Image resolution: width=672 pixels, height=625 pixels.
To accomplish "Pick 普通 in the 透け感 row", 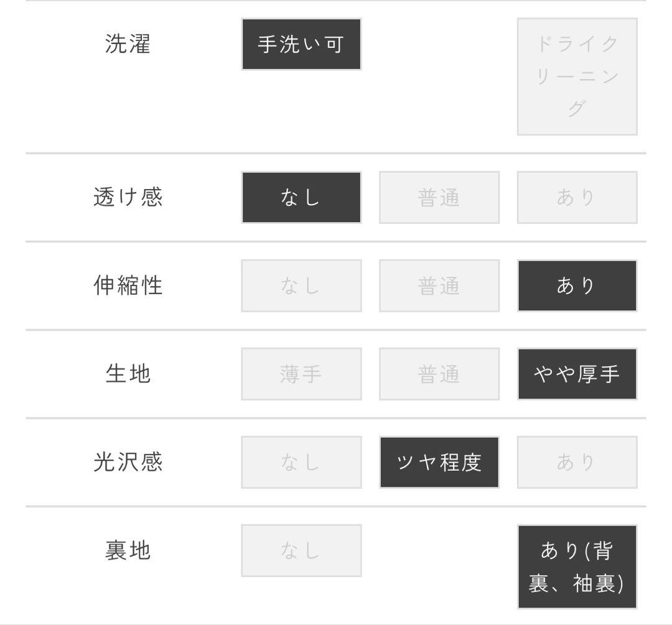I will pos(439,198).
